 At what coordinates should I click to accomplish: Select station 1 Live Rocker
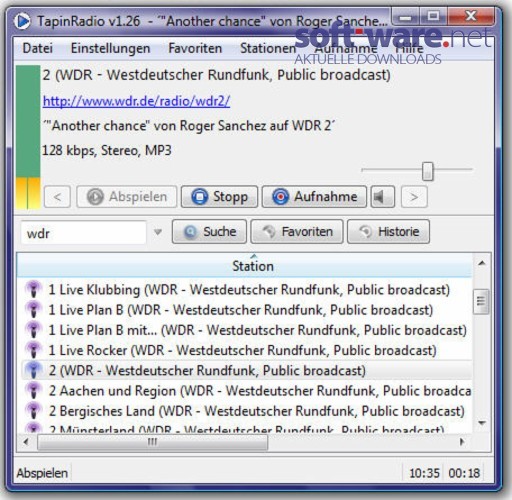pyautogui.click(x=247, y=350)
